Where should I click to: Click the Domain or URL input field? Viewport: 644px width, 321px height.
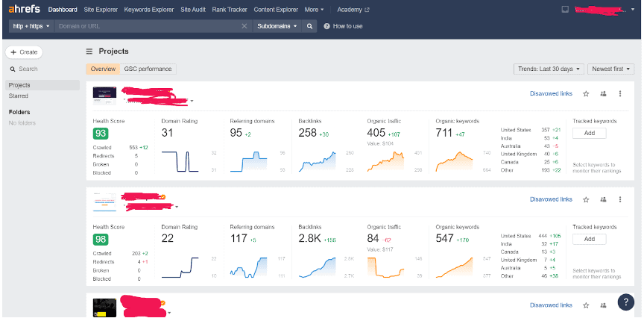click(149, 26)
